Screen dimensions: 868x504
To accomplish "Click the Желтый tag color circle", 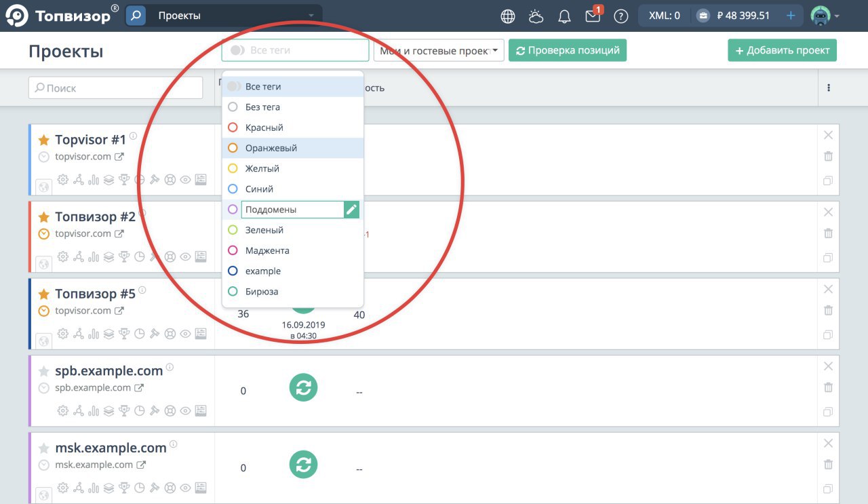I will coord(233,168).
